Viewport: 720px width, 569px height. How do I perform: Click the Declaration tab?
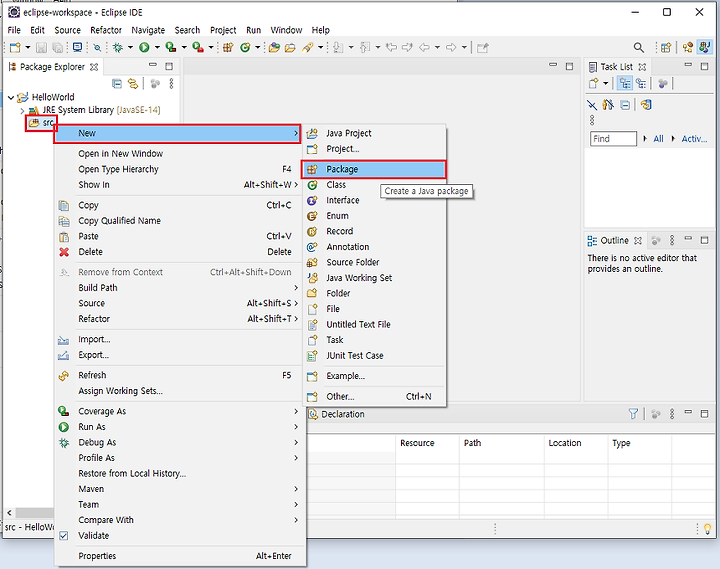[x=338, y=414]
